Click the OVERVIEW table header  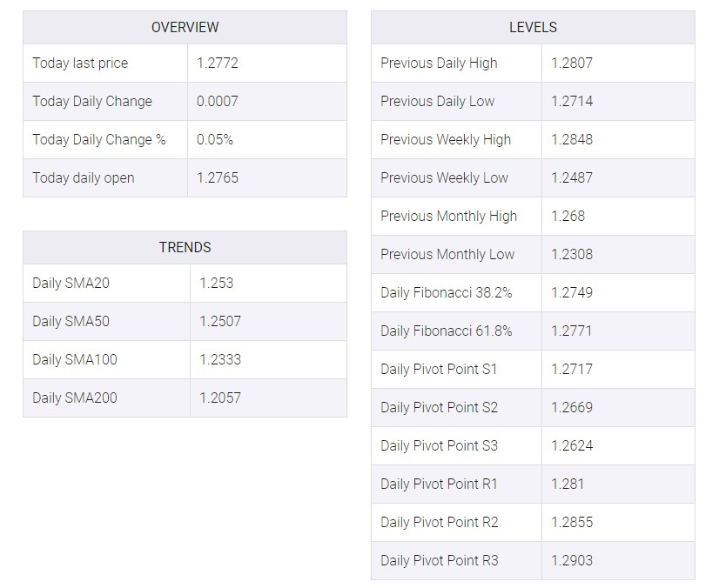(185, 28)
